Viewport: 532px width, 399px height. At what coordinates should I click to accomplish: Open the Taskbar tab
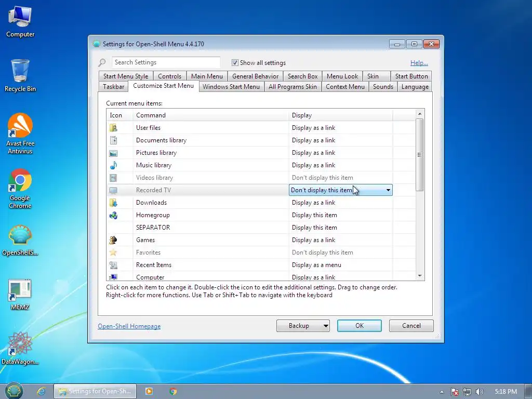pyautogui.click(x=114, y=87)
